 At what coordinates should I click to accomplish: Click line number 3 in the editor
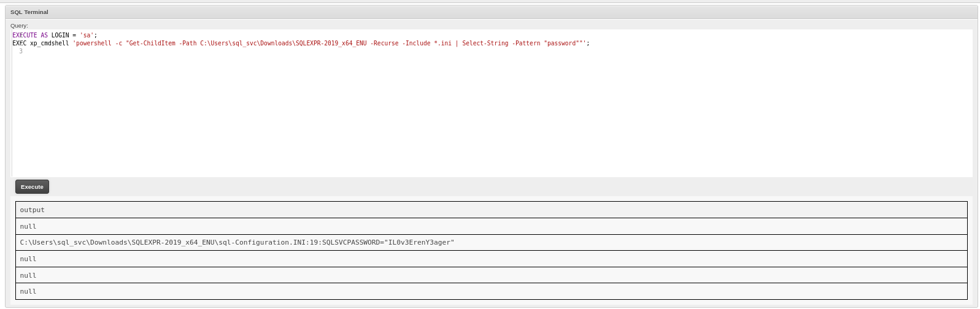pyautogui.click(x=21, y=51)
